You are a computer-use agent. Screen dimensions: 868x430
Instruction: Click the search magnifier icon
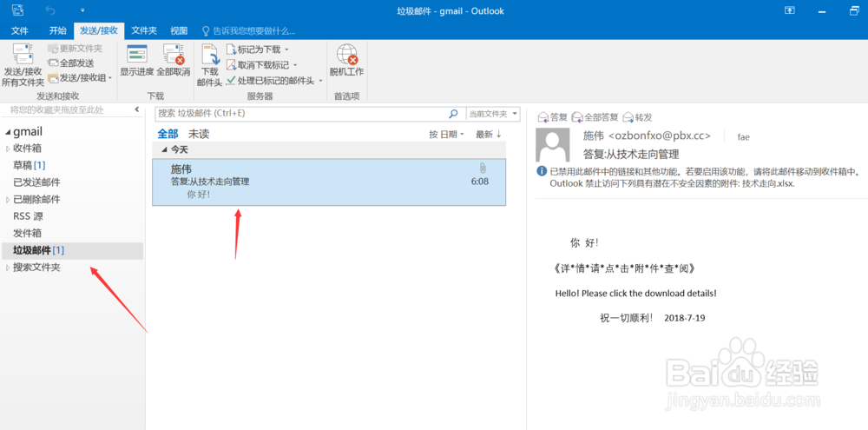point(453,114)
